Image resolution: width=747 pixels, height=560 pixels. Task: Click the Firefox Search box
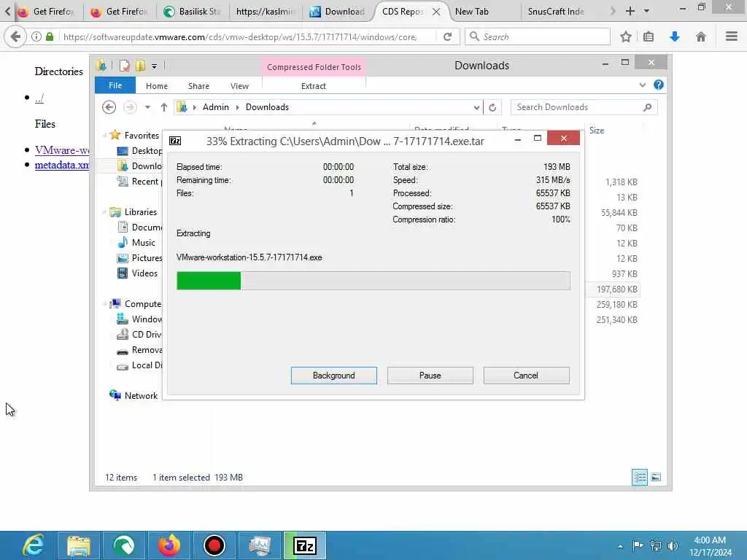(538, 36)
